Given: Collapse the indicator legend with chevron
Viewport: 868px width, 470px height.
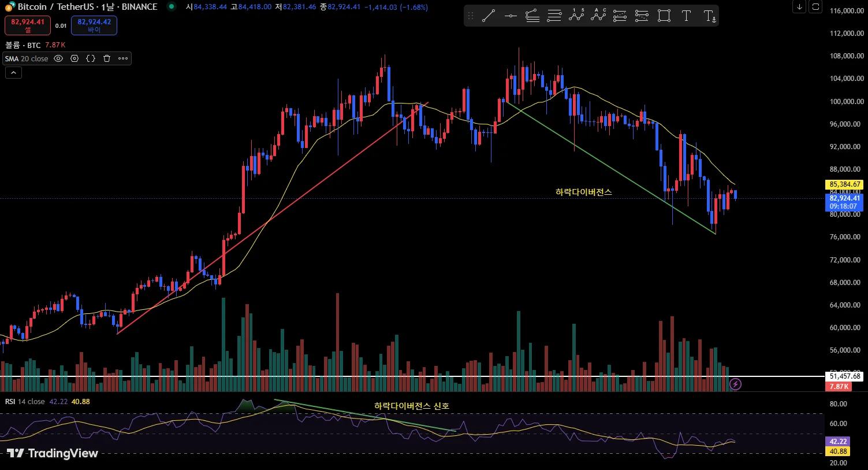Looking at the screenshot, I should coord(13,73).
